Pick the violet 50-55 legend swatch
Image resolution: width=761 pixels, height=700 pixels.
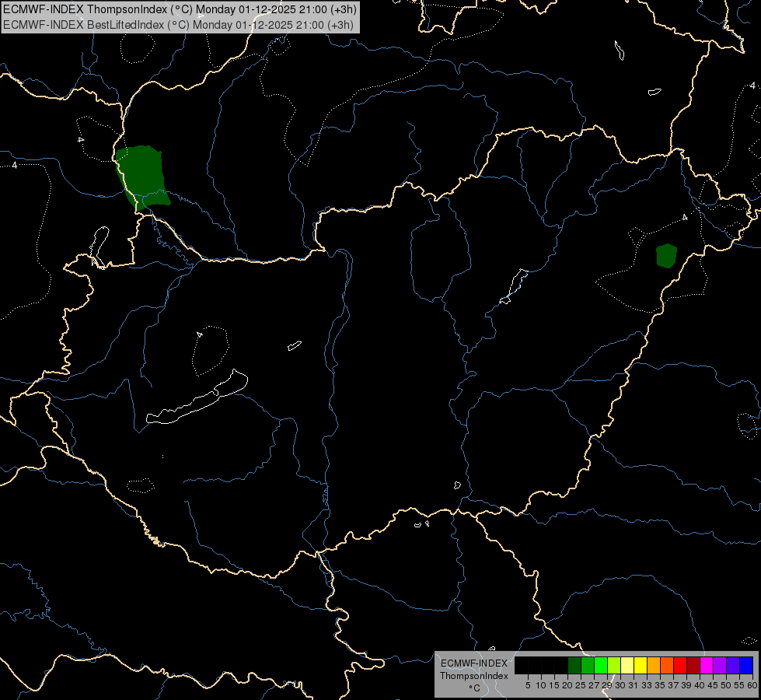point(733,665)
